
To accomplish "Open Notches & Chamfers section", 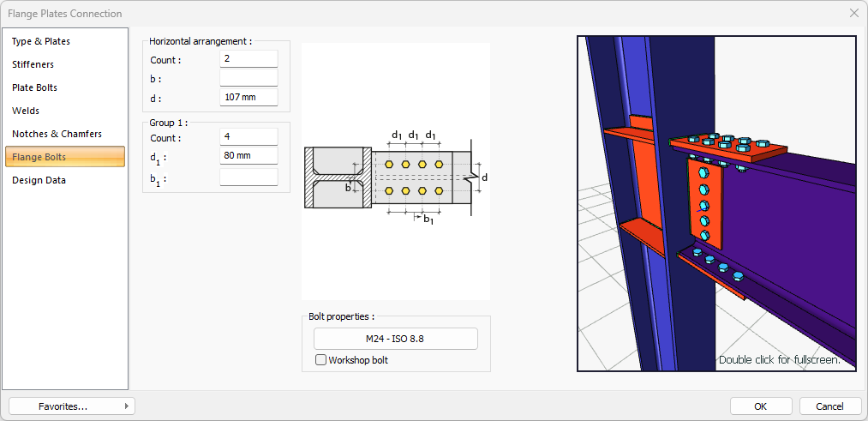I will (x=57, y=134).
